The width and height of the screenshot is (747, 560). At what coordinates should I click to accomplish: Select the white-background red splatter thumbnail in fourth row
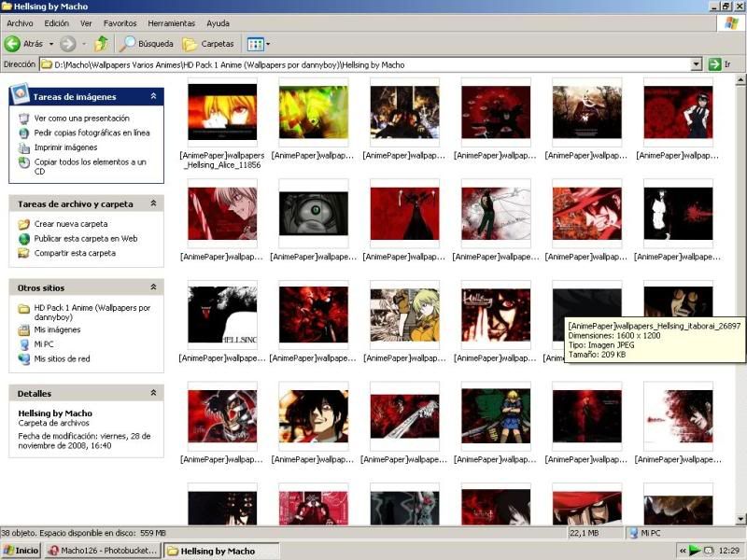coord(679,416)
